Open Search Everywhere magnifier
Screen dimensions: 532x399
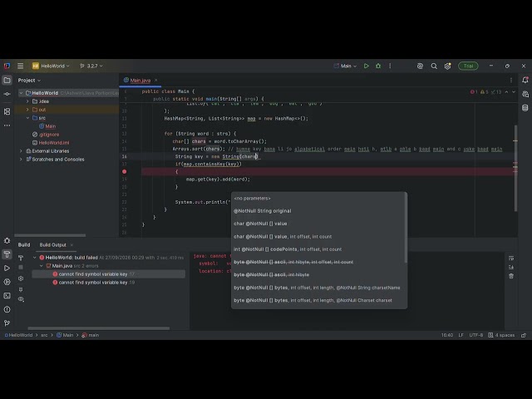point(434,66)
